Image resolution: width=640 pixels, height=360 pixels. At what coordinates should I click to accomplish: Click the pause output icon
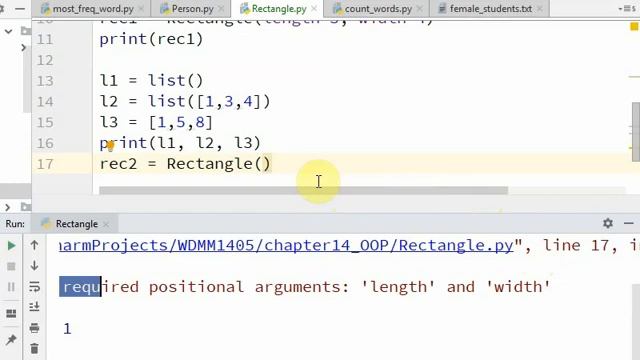coord(11,287)
